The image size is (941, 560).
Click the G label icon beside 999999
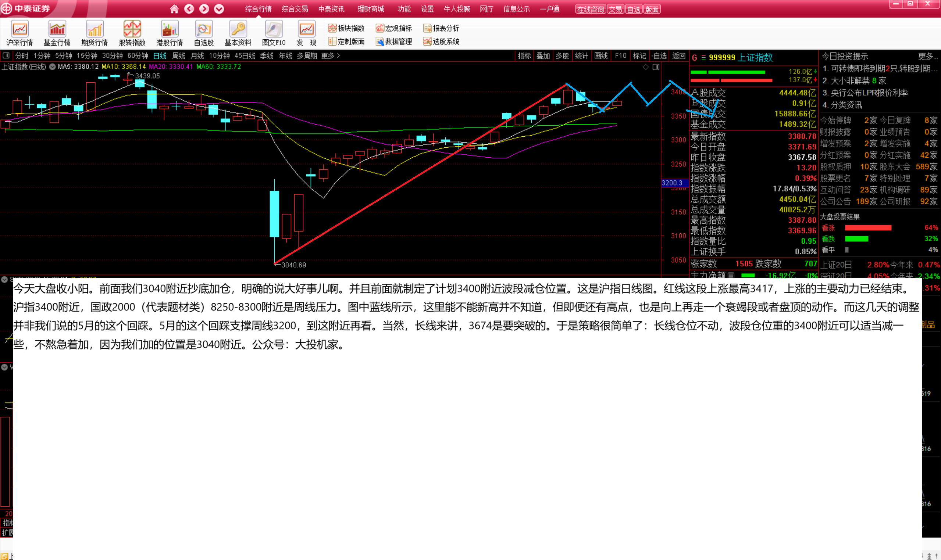(694, 57)
